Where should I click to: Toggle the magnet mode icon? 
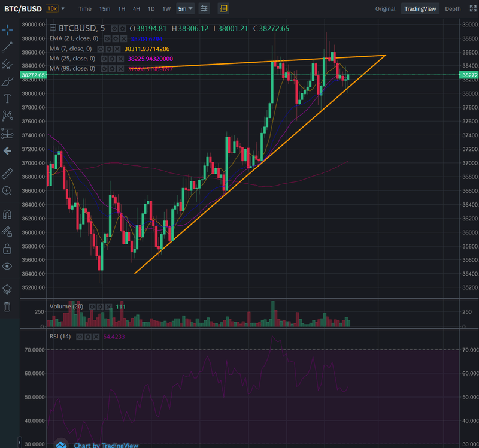point(7,214)
